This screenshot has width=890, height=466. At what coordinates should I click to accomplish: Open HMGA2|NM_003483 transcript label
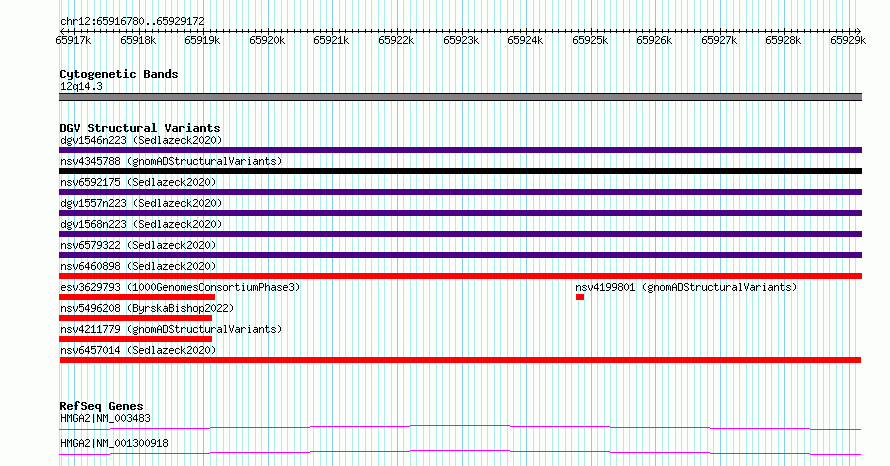(x=105, y=418)
